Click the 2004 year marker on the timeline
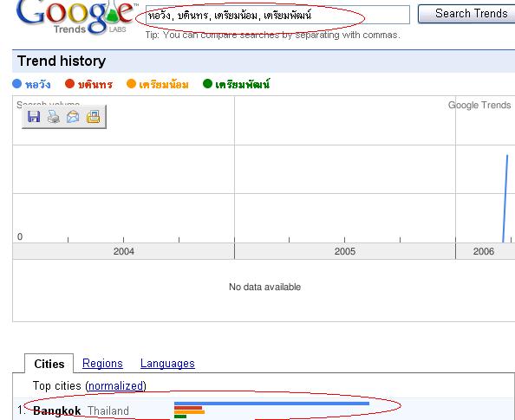This screenshot has height=420, width=515. tap(124, 251)
